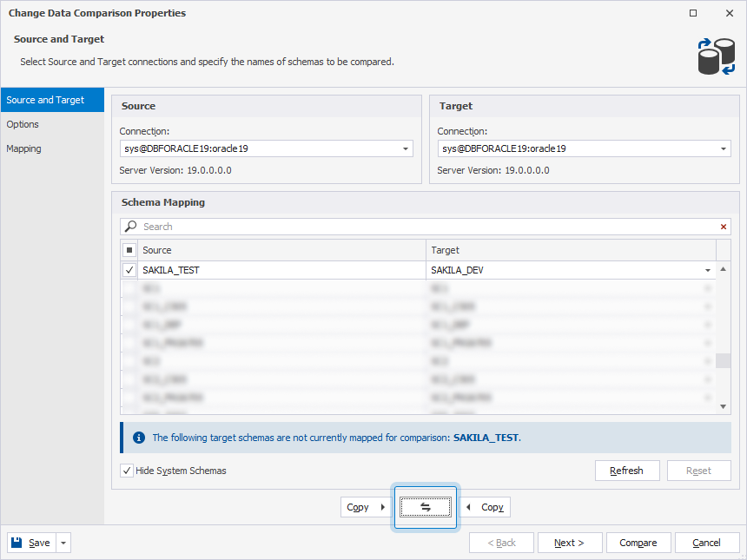
Task: Open the SAKILA_DEV target schema dropdown
Action: [x=707, y=270]
